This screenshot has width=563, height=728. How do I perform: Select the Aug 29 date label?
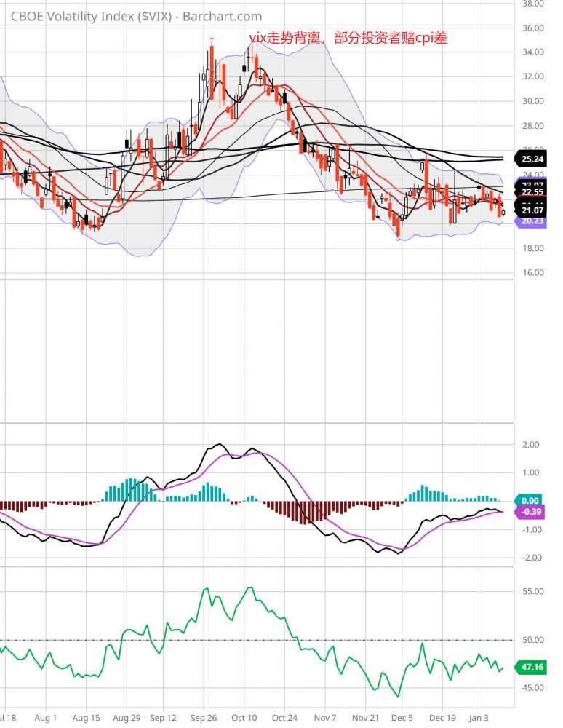point(126,717)
